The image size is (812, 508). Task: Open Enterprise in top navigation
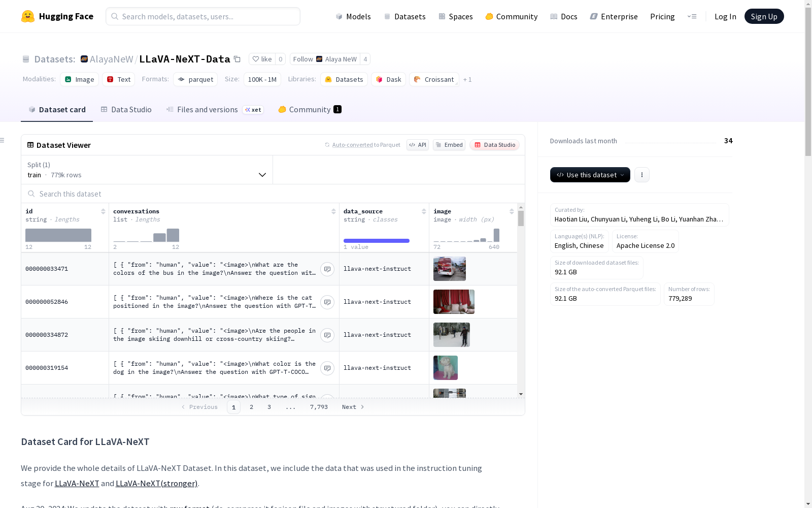[x=614, y=16]
